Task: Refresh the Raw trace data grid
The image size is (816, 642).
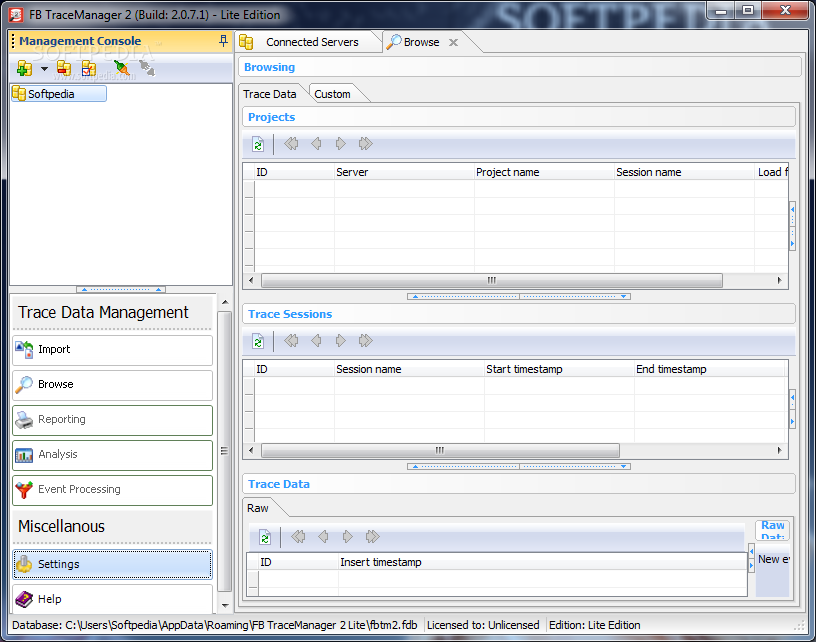Action: (265, 537)
